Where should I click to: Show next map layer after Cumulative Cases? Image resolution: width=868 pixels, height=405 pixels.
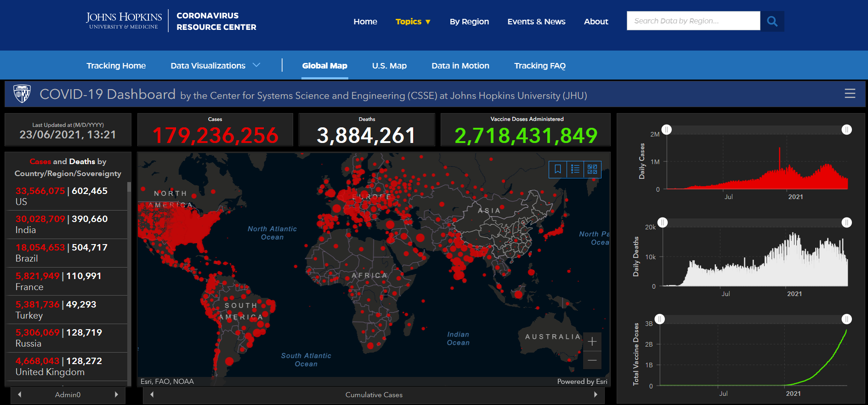pyautogui.click(x=596, y=394)
